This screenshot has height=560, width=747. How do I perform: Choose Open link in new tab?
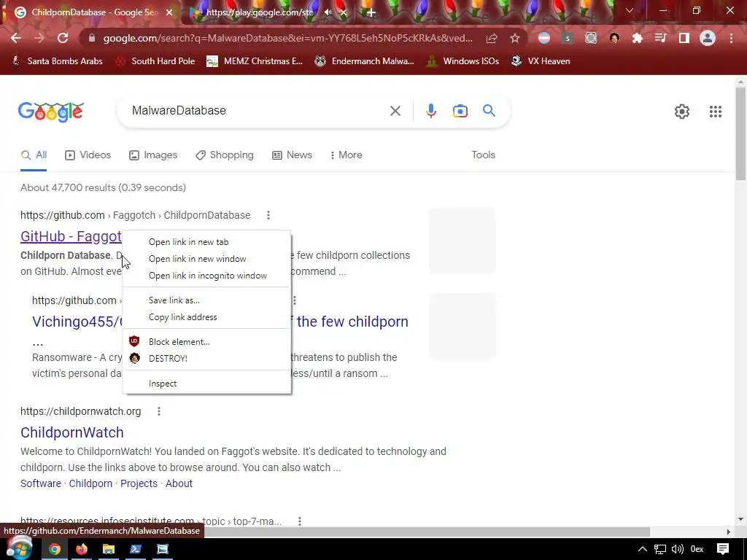[206, 242]
